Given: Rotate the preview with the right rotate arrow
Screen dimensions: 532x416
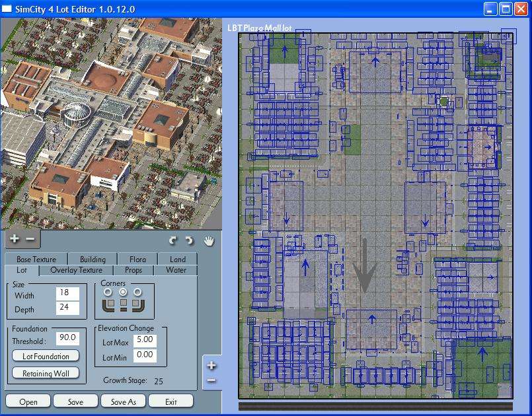Looking at the screenshot, I should coord(189,241).
